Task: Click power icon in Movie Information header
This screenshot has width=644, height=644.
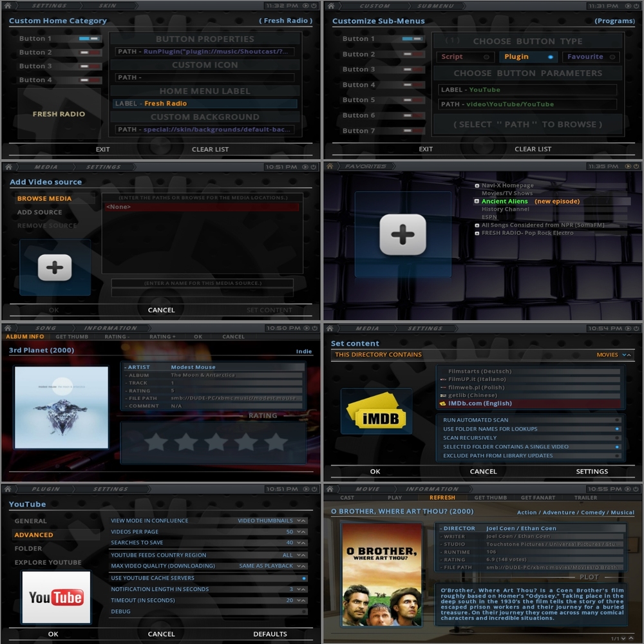Action: 636,489
